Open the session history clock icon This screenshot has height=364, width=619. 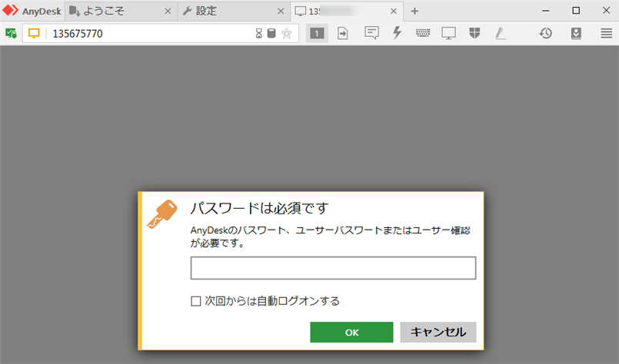546,33
